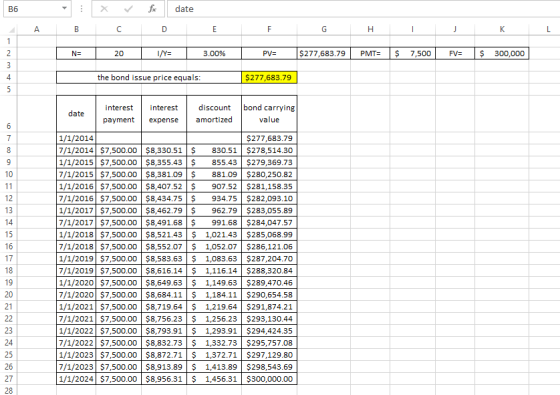This screenshot has height=395, width=560.
Task: Click interest expense $8,462.79
Action: [164, 210]
